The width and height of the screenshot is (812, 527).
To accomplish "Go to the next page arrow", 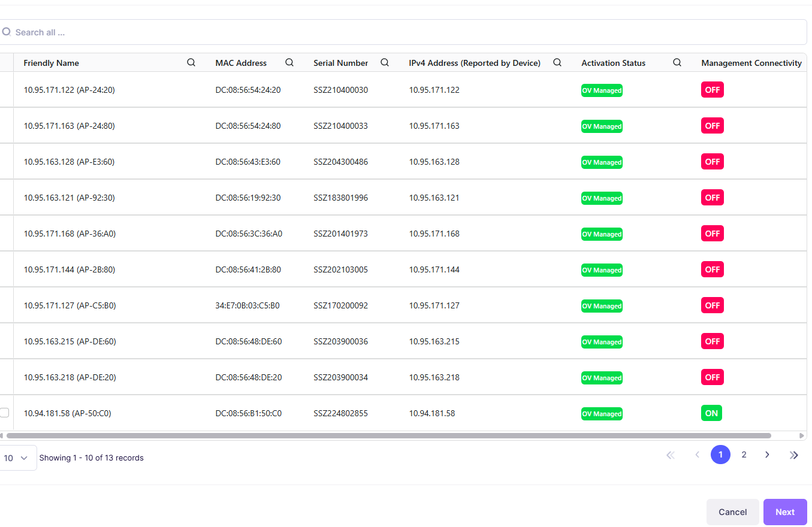I will coord(767,455).
